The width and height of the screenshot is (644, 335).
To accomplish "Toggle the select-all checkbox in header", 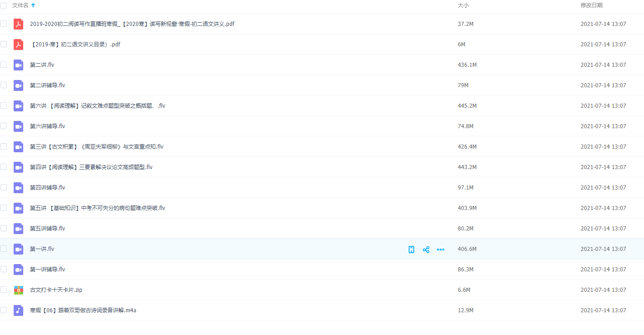I will tap(4, 5).
